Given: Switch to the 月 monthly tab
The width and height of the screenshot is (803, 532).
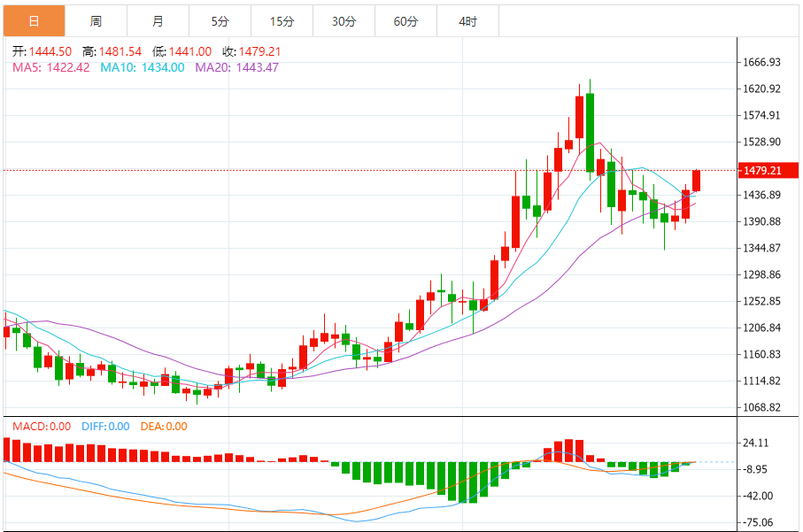Looking at the screenshot, I should point(158,21).
